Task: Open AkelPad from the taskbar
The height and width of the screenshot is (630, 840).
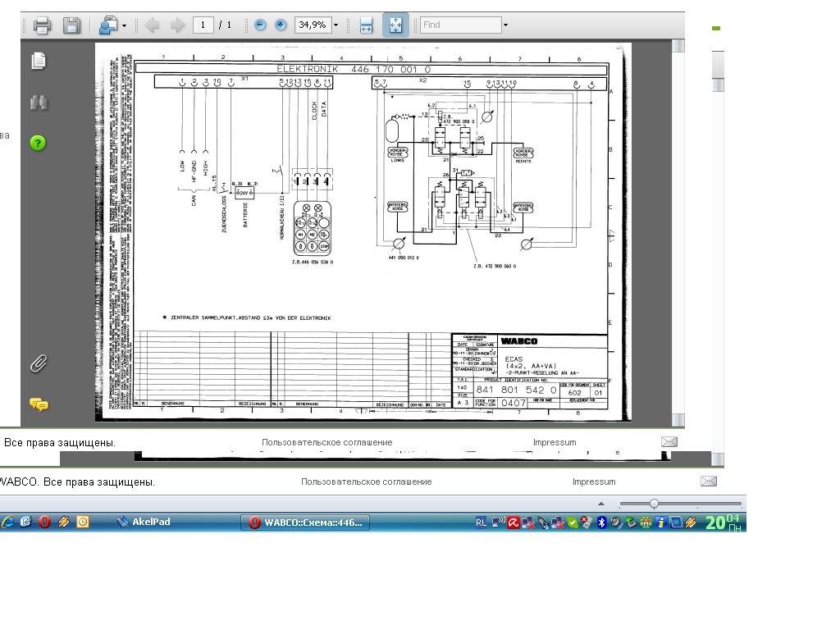Action: coord(144,522)
